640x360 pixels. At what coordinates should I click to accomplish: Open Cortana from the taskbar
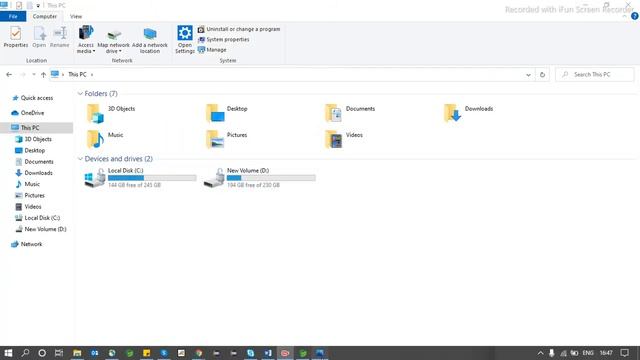pyautogui.click(x=42, y=353)
